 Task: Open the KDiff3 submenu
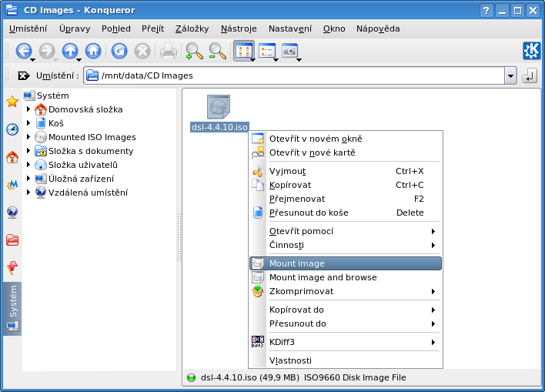pyautogui.click(x=346, y=342)
